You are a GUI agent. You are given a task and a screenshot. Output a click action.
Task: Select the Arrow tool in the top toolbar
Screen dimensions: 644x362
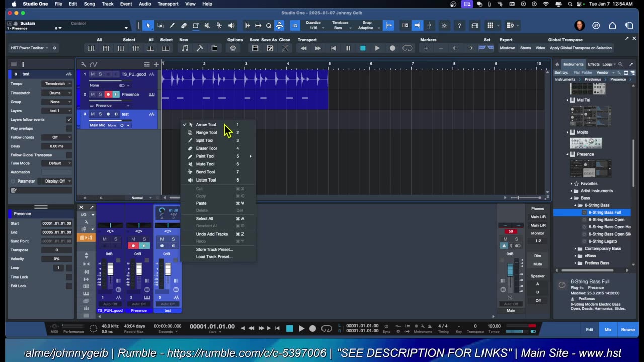pyautogui.click(x=148, y=26)
